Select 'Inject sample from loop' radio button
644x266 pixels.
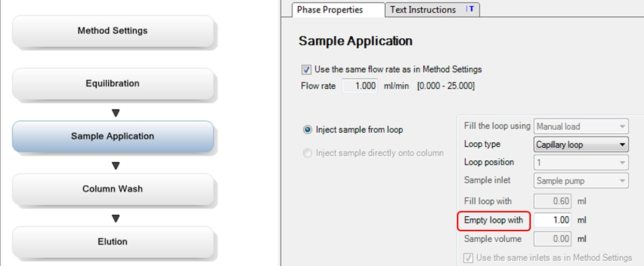click(x=307, y=130)
